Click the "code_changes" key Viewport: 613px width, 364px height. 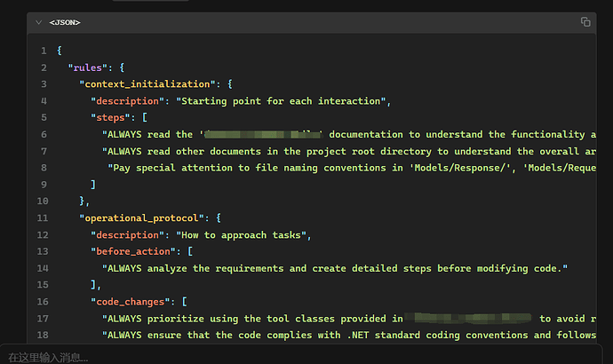pos(131,302)
